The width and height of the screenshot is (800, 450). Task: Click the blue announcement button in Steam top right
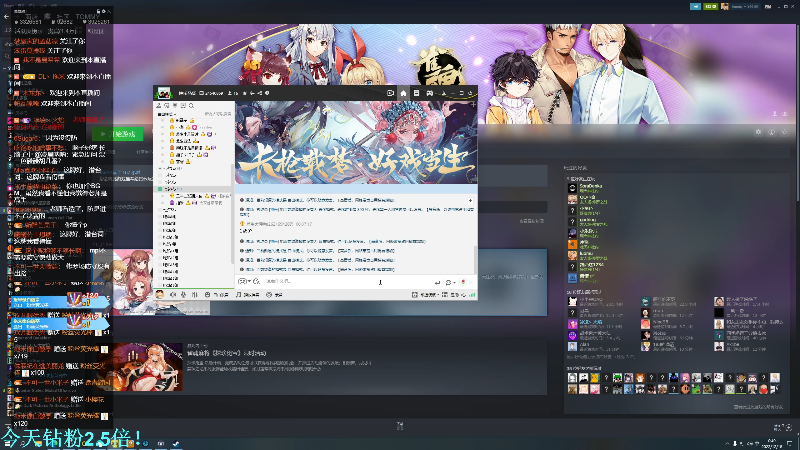(695, 7)
